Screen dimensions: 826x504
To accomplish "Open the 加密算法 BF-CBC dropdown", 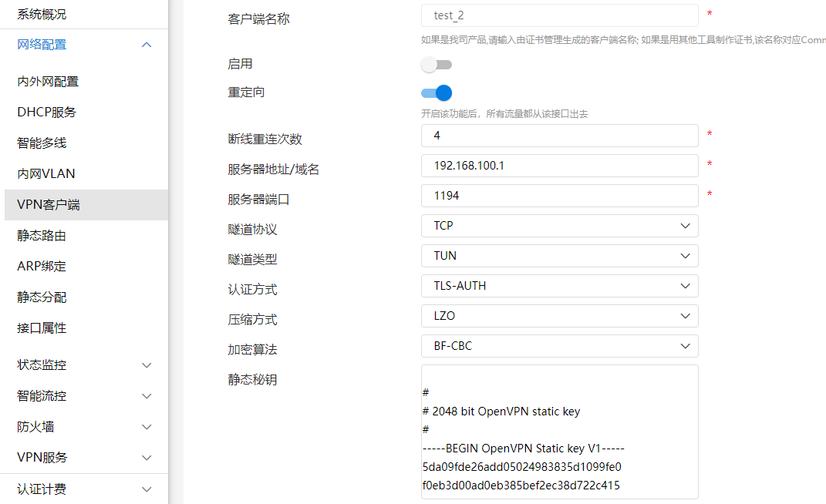I will [559, 346].
